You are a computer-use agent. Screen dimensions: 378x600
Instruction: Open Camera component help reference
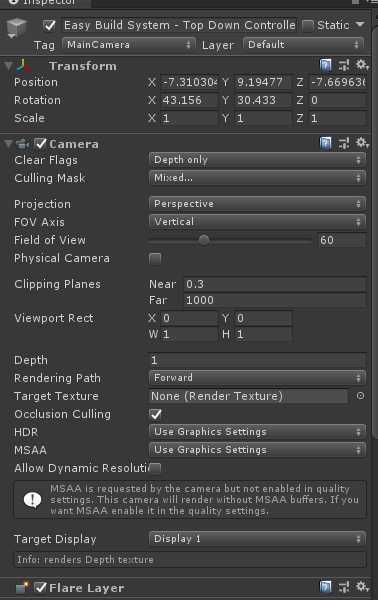click(x=325, y=143)
